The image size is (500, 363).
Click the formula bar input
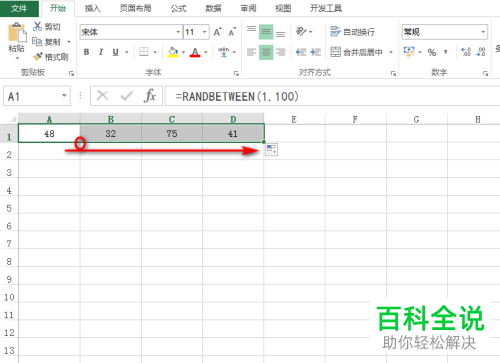pos(333,96)
